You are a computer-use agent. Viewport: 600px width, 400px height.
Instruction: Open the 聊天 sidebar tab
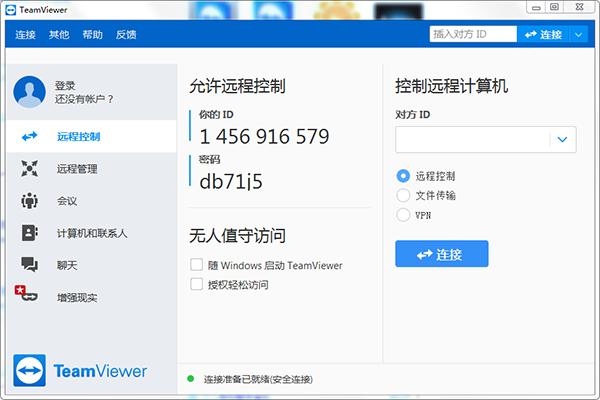click(x=91, y=265)
